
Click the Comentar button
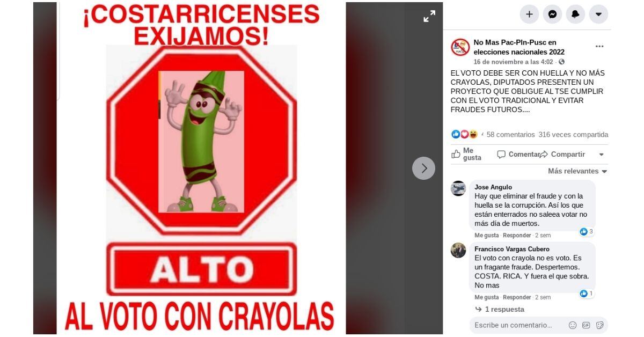[518, 155]
